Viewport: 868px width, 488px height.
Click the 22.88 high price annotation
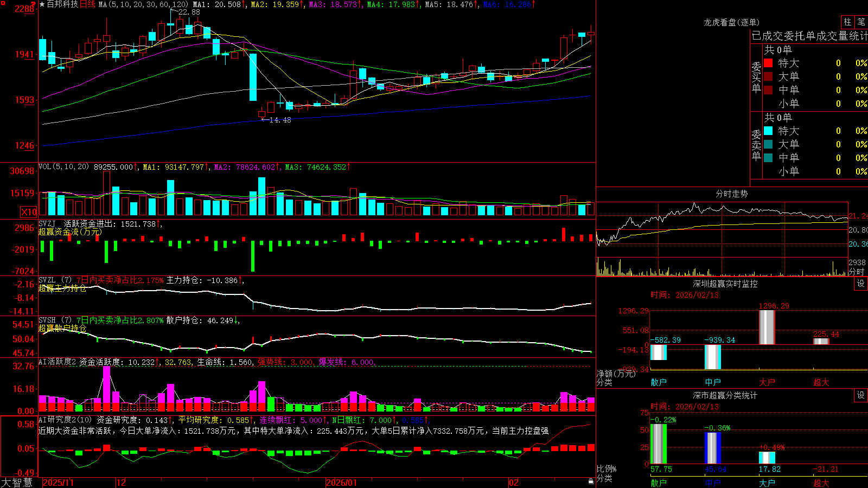click(189, 12)
